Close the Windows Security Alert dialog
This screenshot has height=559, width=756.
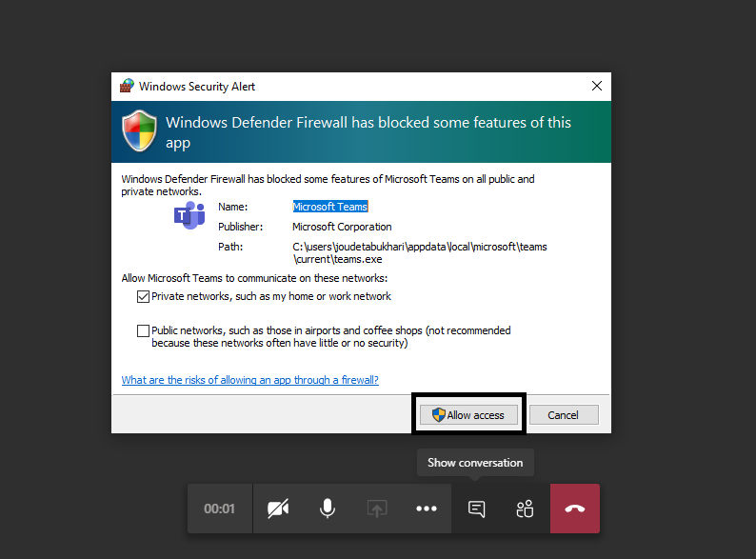pyautogui.click(x=597, y=86)
